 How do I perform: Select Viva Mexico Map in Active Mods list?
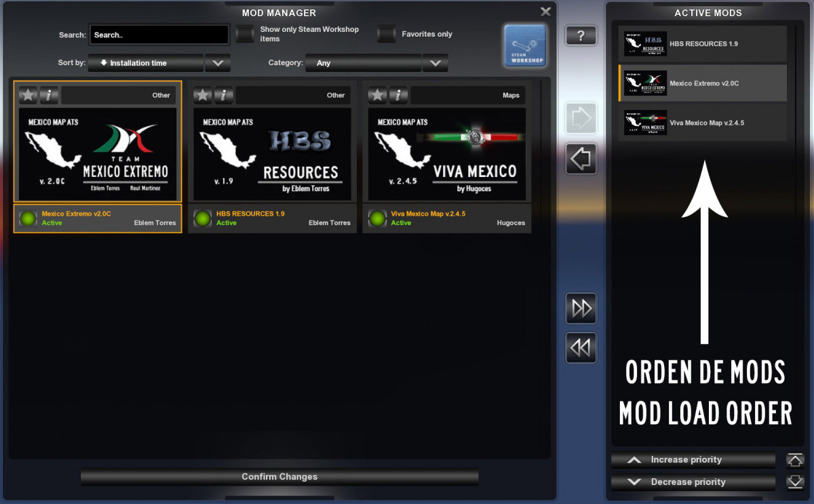pos(703,123)
